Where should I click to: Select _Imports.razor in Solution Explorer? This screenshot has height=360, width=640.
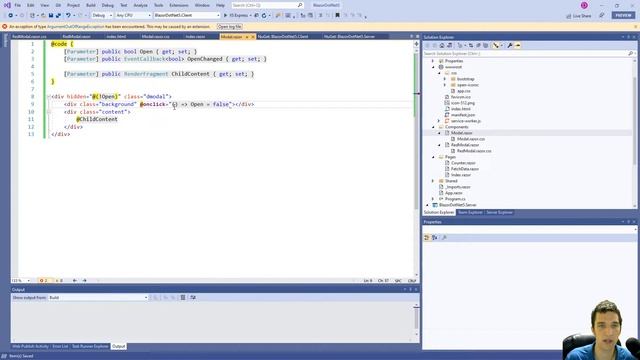[x=457, y=187]
